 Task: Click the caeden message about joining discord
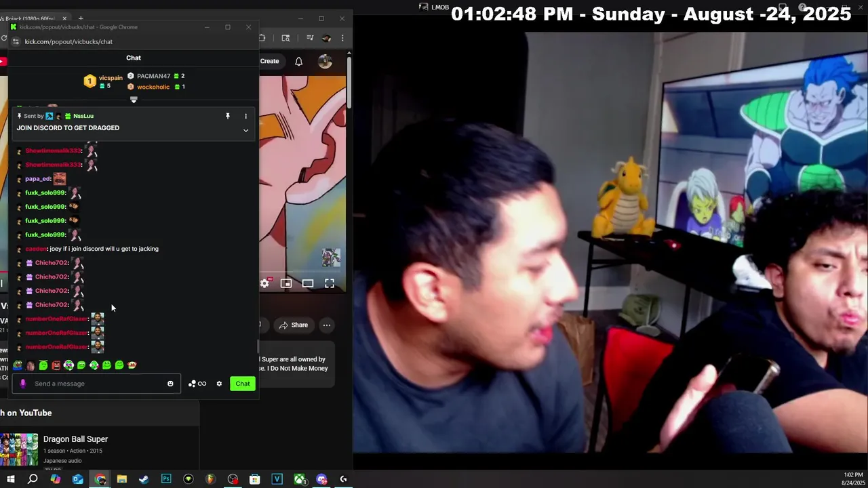pos(92,249)
